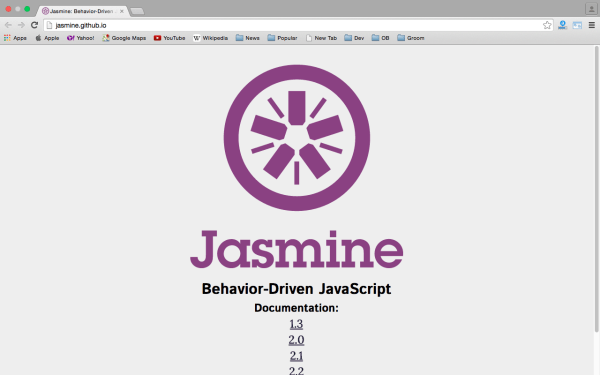Click the blue download extension icon
Viewport: 600px width, 375px height.
point(562,25)
